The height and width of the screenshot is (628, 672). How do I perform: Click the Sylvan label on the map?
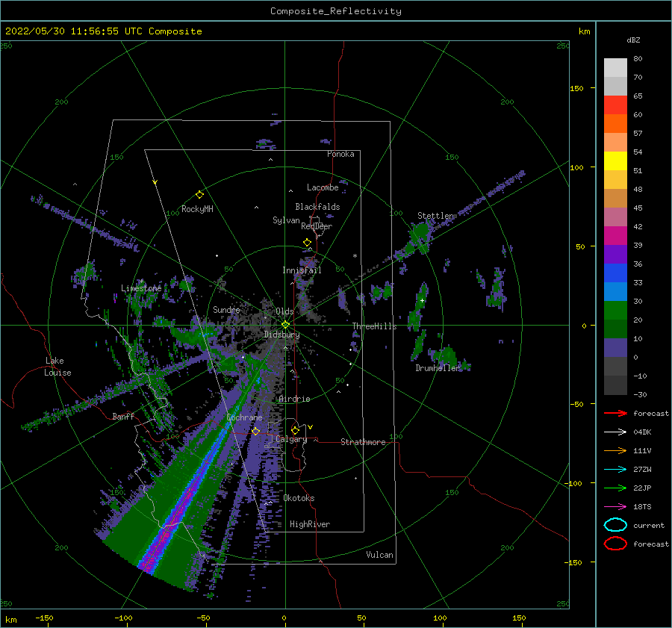(286, 220)
